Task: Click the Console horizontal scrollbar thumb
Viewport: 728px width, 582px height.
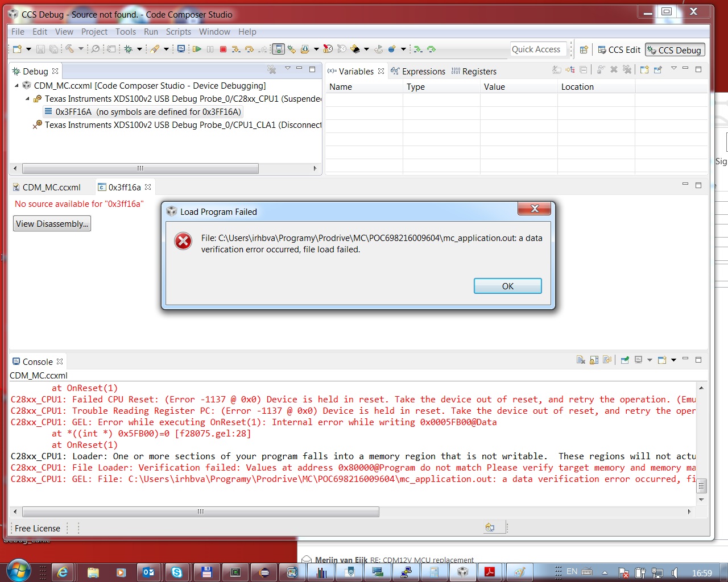Action: (201, 512)
